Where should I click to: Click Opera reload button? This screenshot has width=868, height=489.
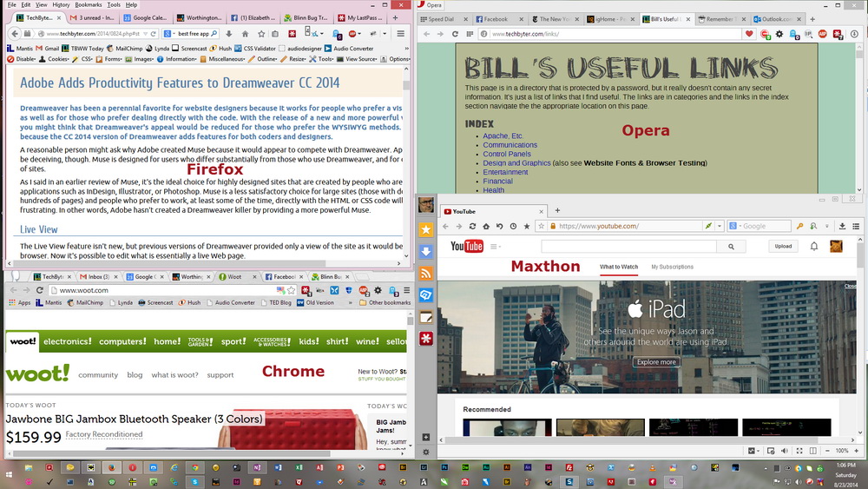pos(455,34)
